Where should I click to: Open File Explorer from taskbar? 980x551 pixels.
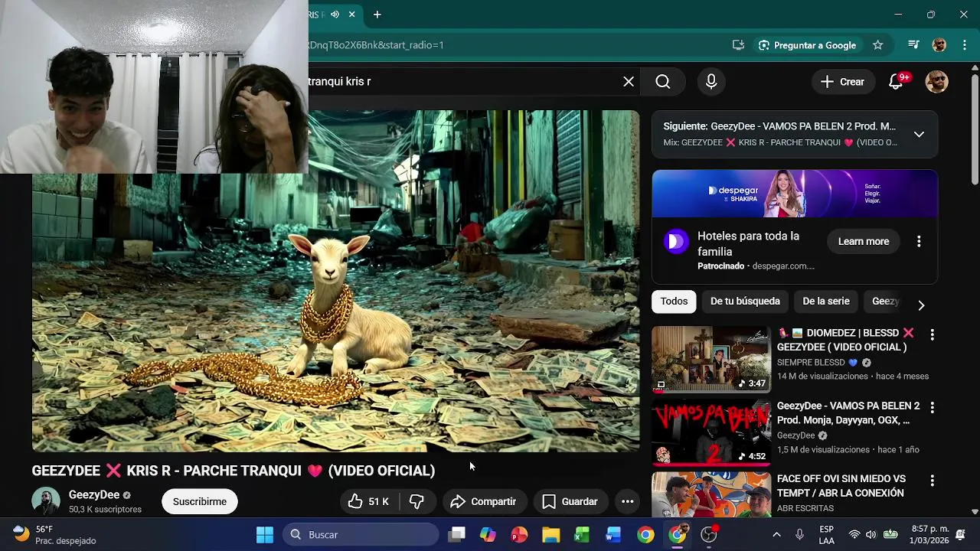click(551, 535)
